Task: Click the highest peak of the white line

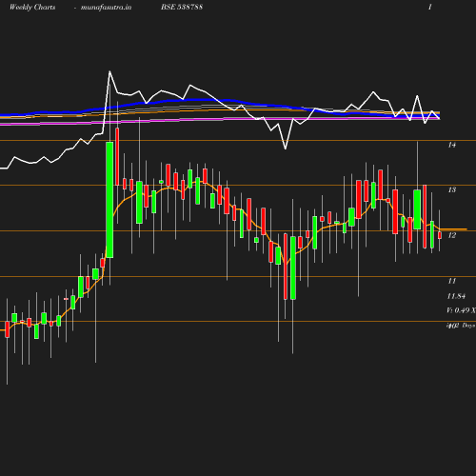Action: [x=109, y=71]
